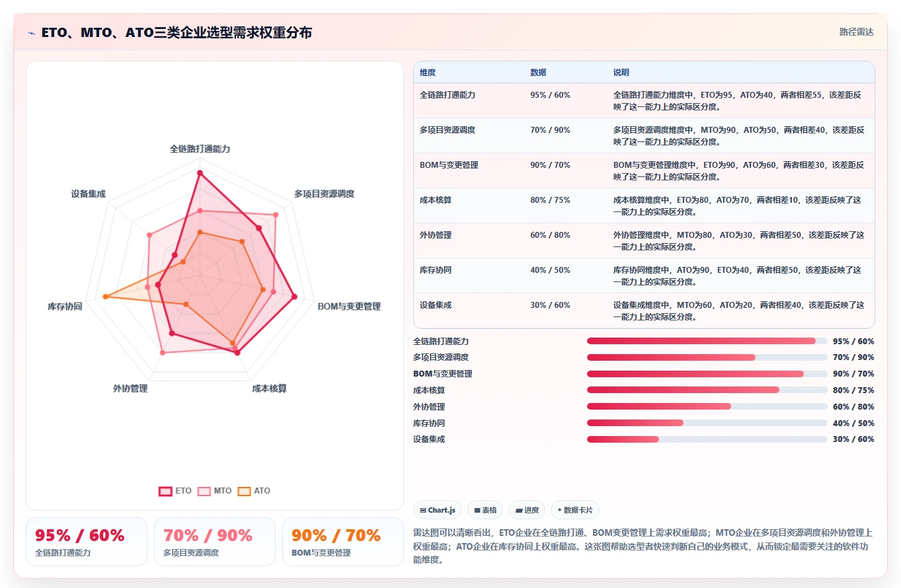The width and height of the screenshot is (901, 588).
Task: Click the radar axis label 多项目资源调度
Action: click(x=324, y=194)
